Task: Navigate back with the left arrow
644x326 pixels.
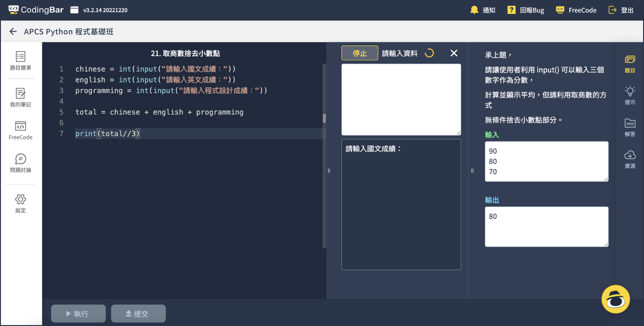Action: coord(13,32)
